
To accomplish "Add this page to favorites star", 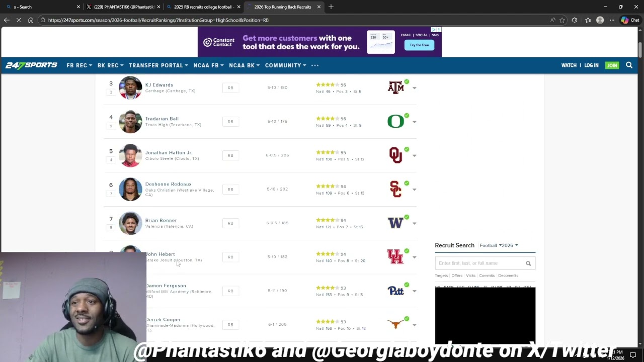I will tap(562, 20).
